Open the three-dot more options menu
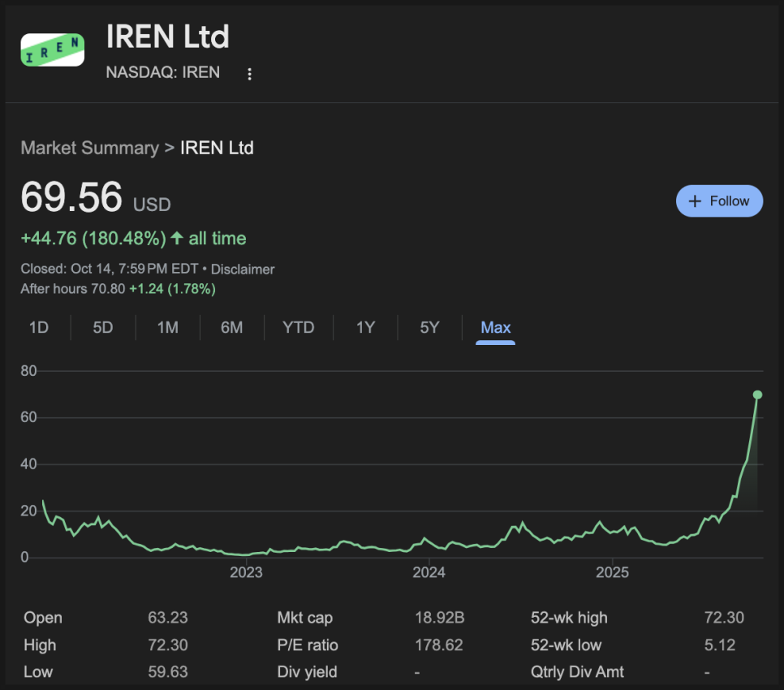The height and width of the screenshot is (690, 784). (249, 74)
